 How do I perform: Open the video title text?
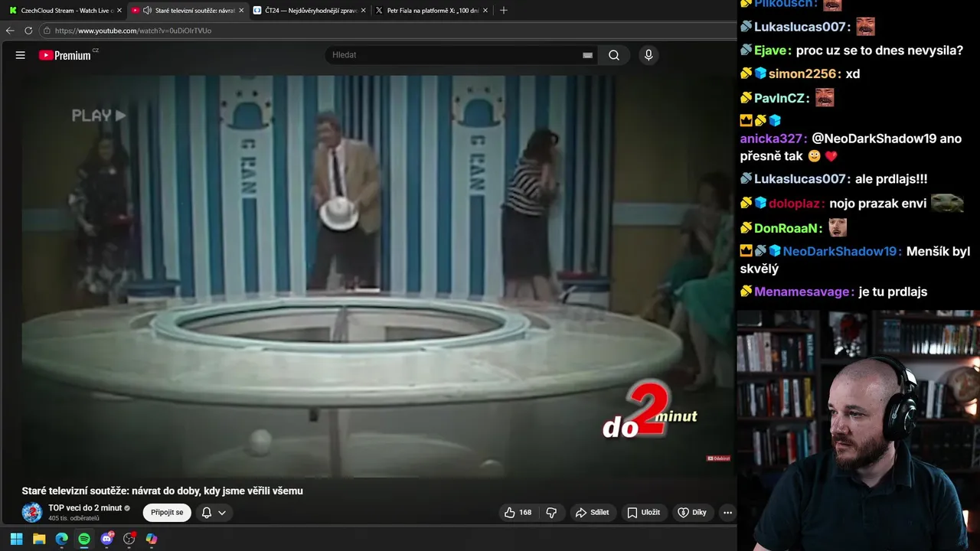click(162, 491)
